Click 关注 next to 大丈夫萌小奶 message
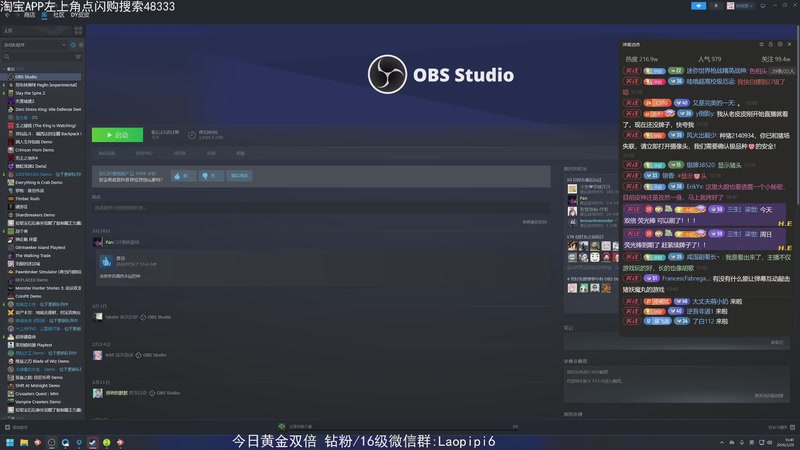The height and width of the screenshot is (450, 800). (x=632, y=302)
